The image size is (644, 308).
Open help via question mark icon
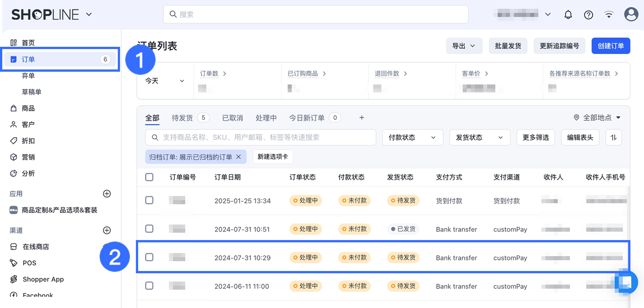(x=588, y=15)
